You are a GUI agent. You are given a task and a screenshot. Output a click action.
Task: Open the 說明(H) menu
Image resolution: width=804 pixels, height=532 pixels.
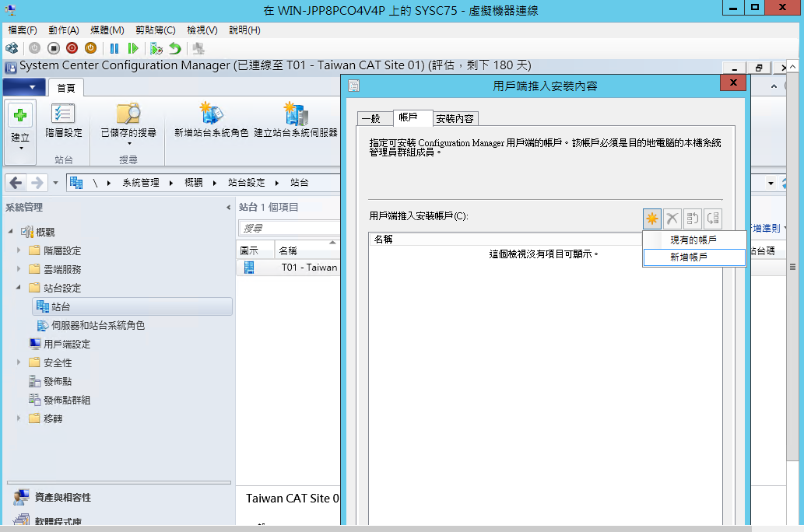click(244, 30)
